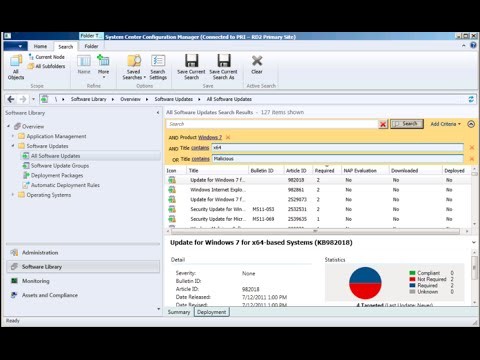Sort by Bulletin ID column
The image size is (480, 360).
click(x=266, y=170)
